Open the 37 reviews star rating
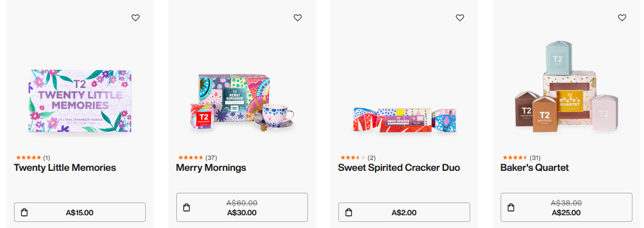The image size is (644, 228). (x=197, y=157)
